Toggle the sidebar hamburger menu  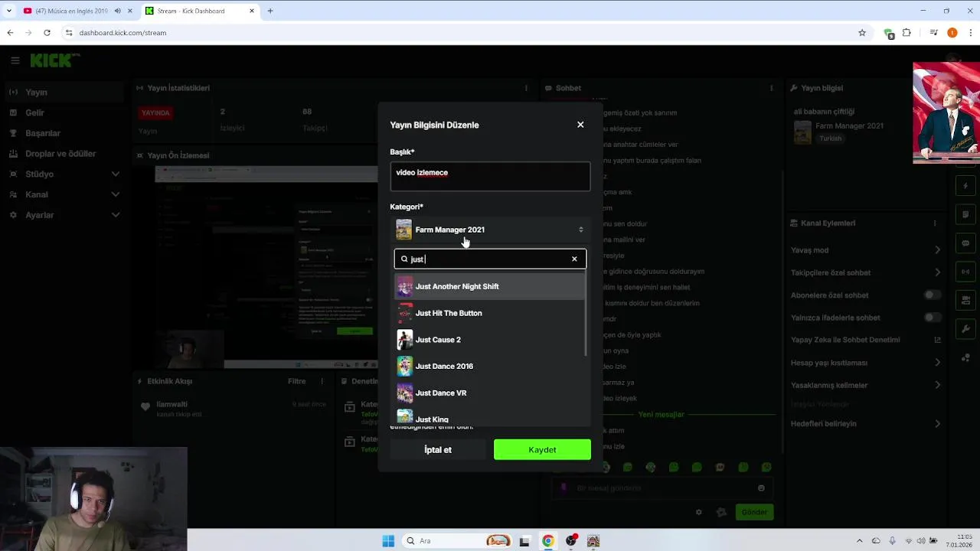(15, 60)
